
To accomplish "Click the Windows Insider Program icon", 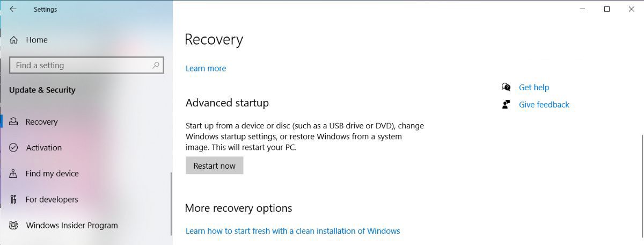I will tap(14, 225).
